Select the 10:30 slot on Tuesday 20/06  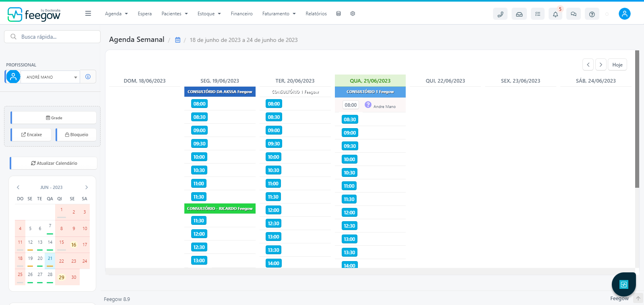pos(274,170)
